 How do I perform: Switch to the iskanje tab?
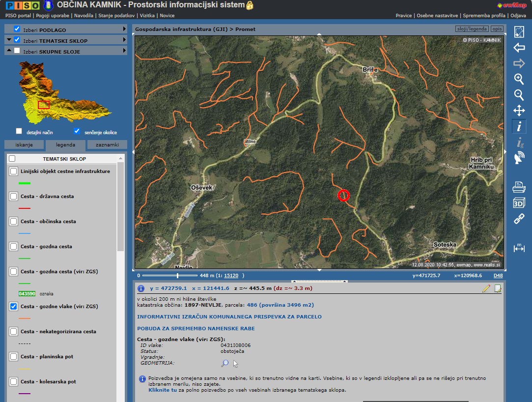(24, 145)
